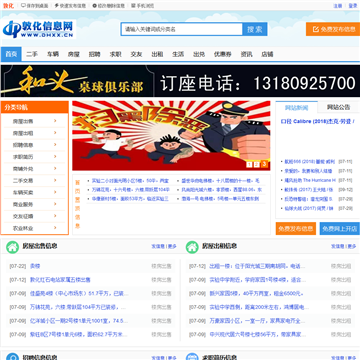360x360 pixels.
Task: Expand 二手交易 category arrow in sidebar
Action: pos(55,180)
